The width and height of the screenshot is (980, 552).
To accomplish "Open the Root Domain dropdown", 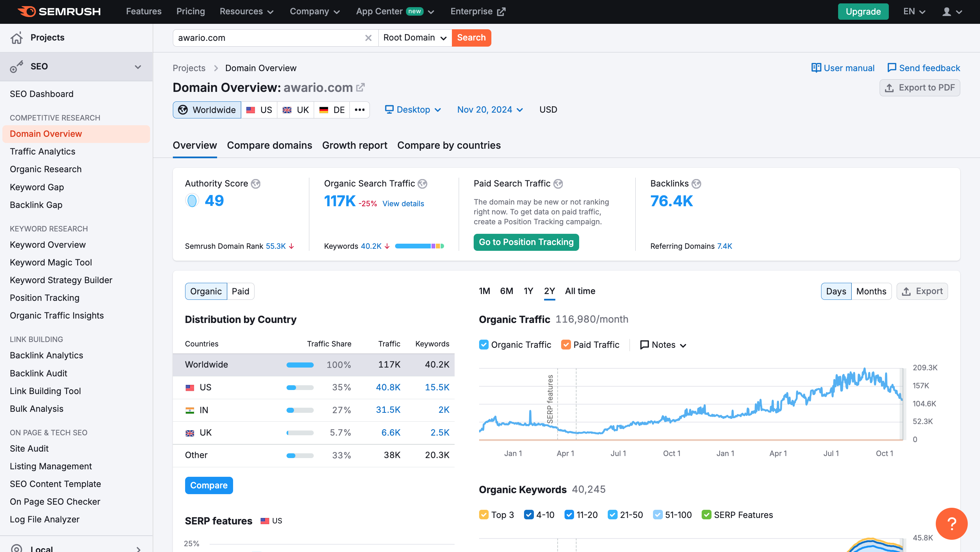I will coord(415,38).
